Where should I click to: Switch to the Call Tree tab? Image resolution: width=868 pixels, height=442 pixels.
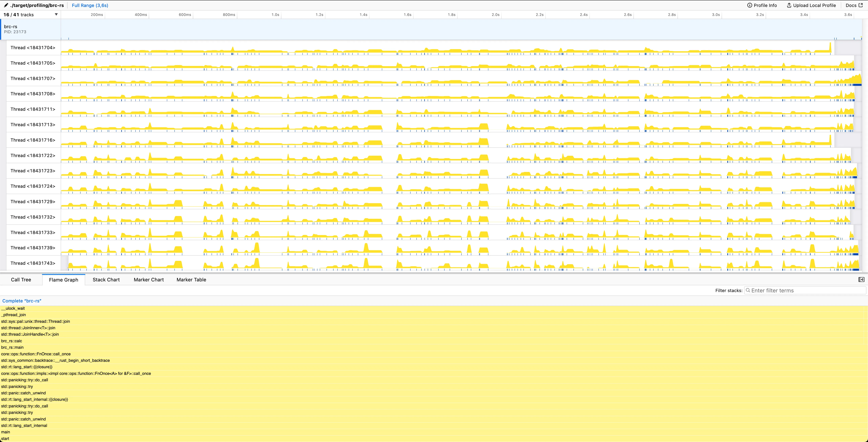click(x=21, y=280)
